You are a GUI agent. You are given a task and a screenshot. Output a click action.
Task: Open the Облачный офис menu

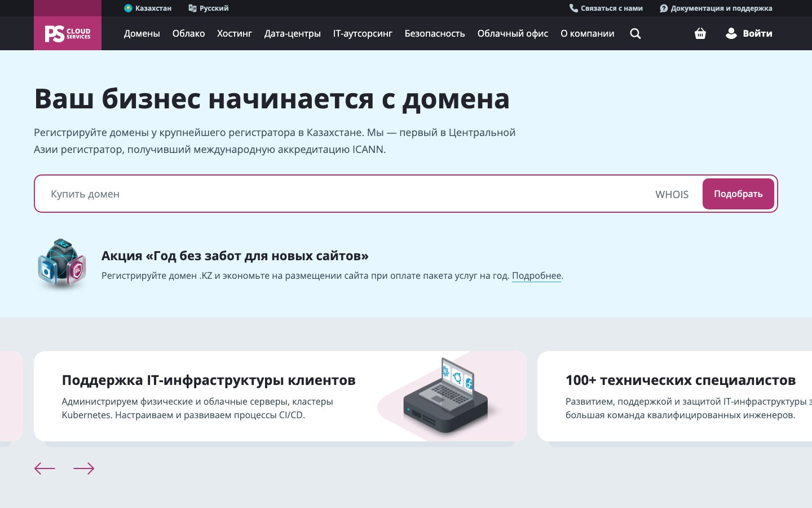[513, 33]
